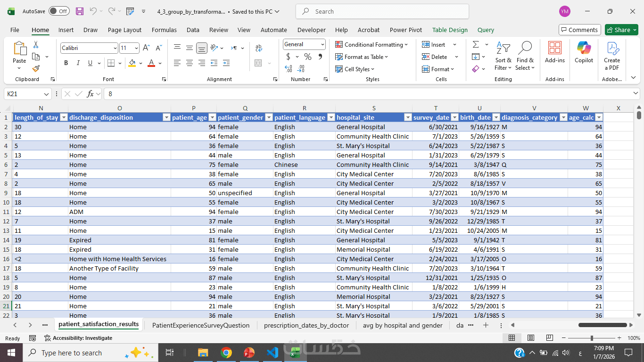Screen dimensions: 644x362
Task: Toggle Wrap Text in Alignment group
Action: click(258, 48)
